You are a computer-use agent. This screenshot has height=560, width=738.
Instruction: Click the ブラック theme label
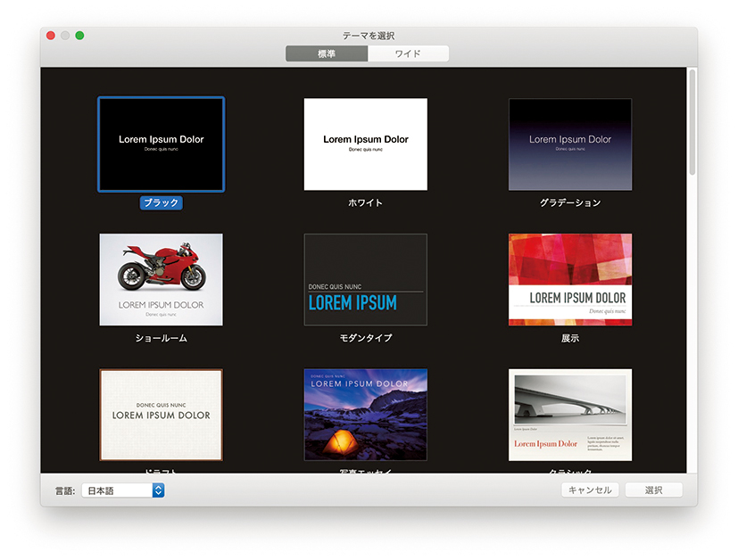tap(161, 203)
